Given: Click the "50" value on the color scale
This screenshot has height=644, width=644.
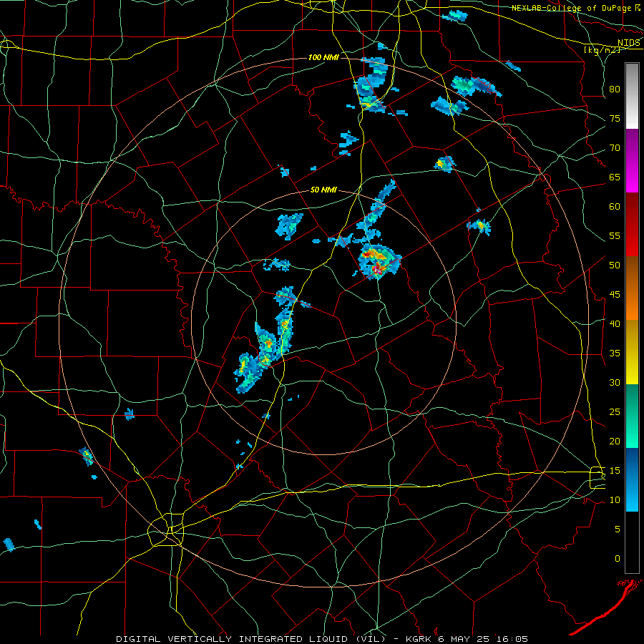Looking at the screenshot, I should coord(615,265).
